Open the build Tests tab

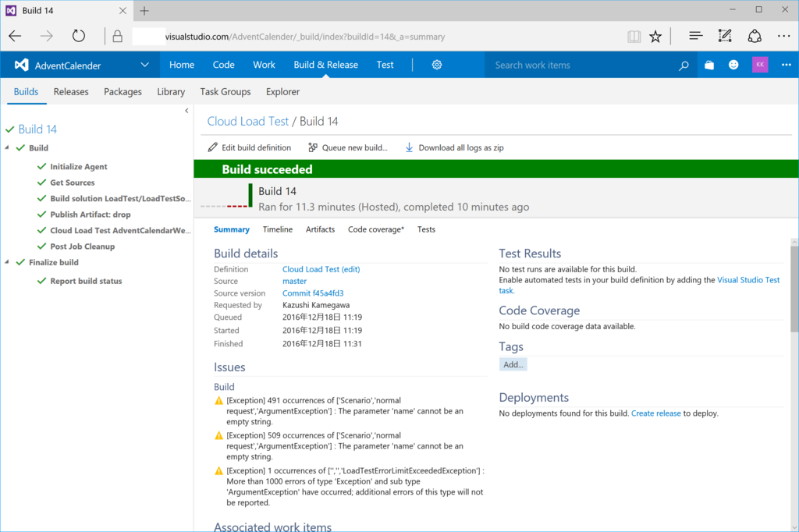pyautogui.click(x=426, y=229)
